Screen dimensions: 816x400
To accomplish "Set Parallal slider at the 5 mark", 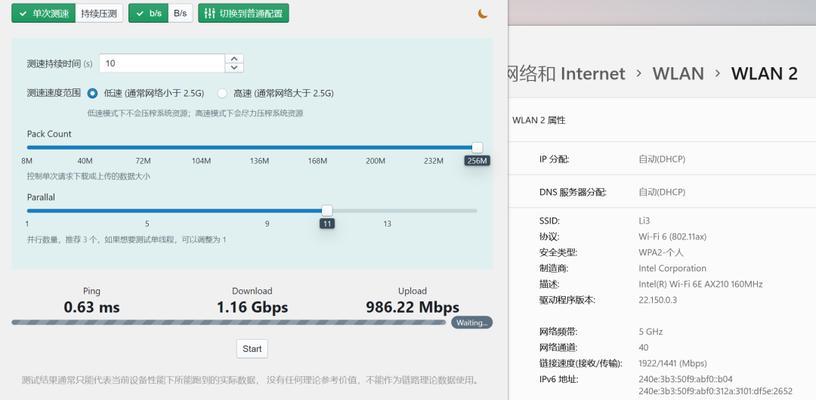I will click(147, 211).
